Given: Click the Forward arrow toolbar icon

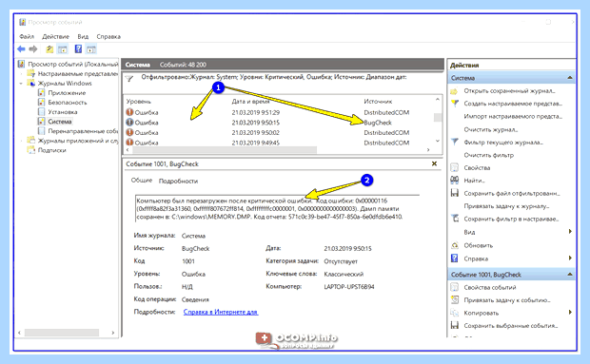Looking at the screenshot, I should (x=33, y=48).
